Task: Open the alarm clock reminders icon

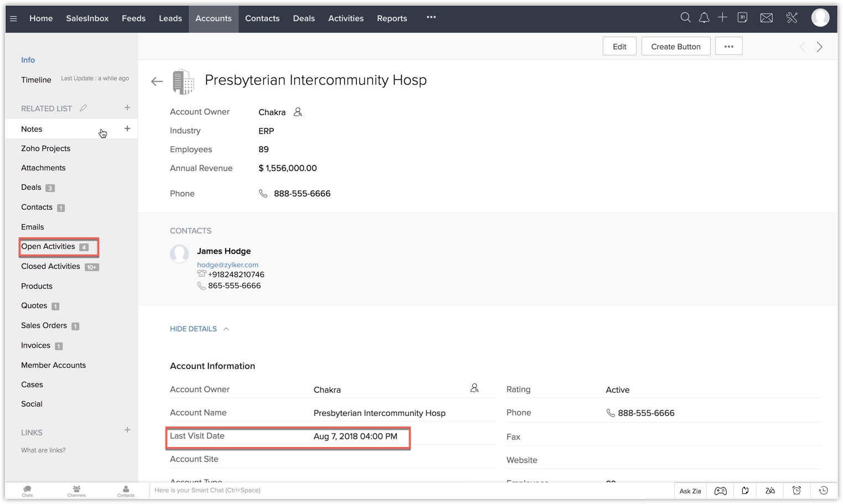Action: click(797, 491)
